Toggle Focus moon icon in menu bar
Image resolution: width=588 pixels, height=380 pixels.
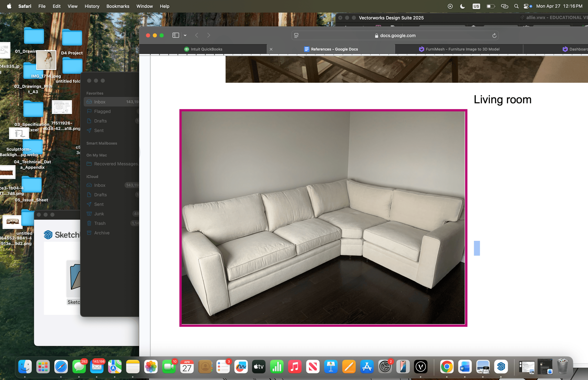[x=462, y=6]
